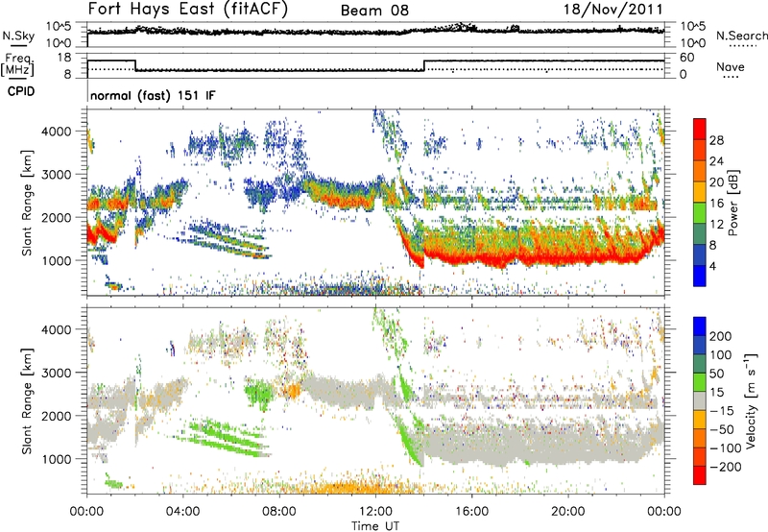
Task: Click the velocity colorbar value 50
Action: coord(716,374)
